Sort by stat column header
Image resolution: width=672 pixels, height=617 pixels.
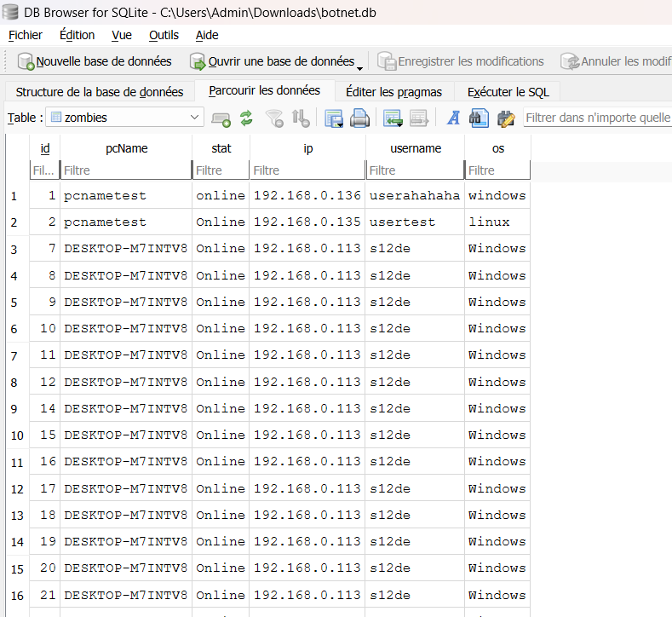221,148
